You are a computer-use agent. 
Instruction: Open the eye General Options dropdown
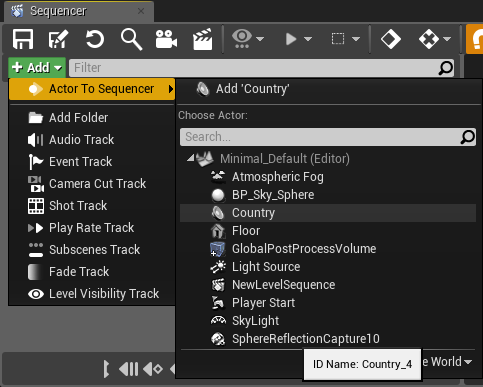[248, 39]
